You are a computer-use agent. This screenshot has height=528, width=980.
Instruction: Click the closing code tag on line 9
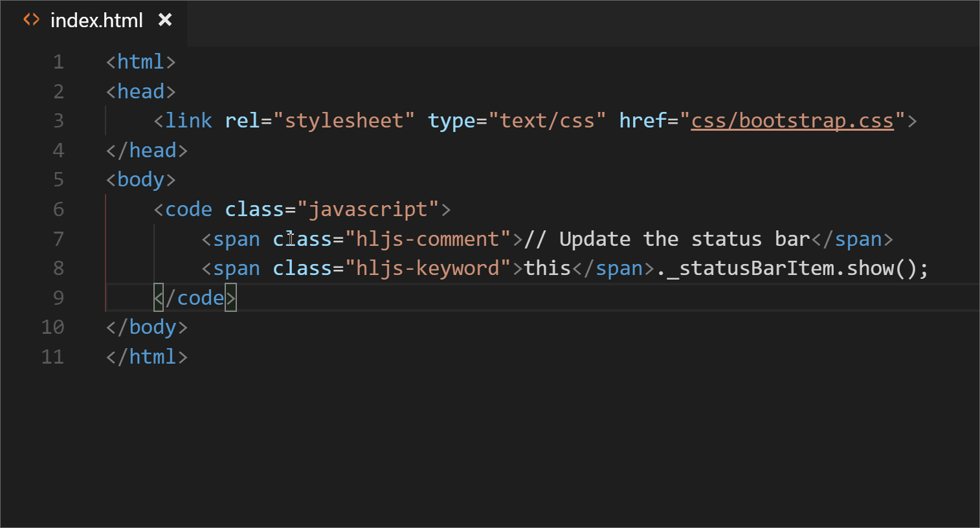(x=195, y=298)
